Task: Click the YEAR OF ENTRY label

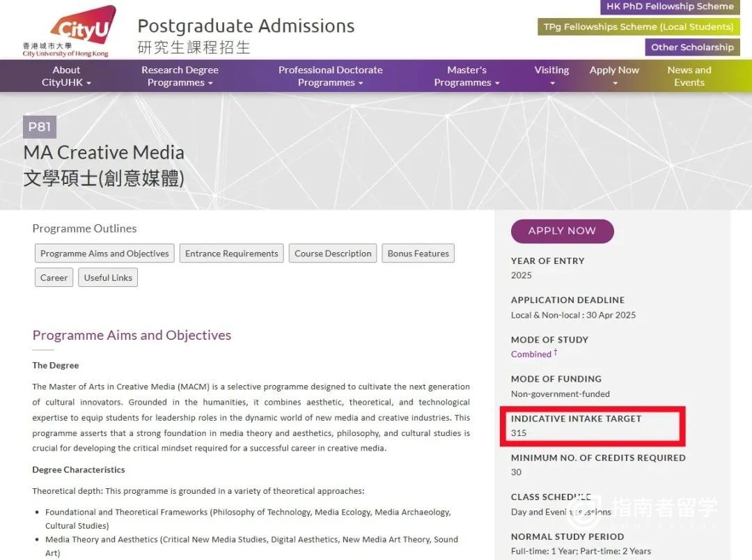Action: 548,261
